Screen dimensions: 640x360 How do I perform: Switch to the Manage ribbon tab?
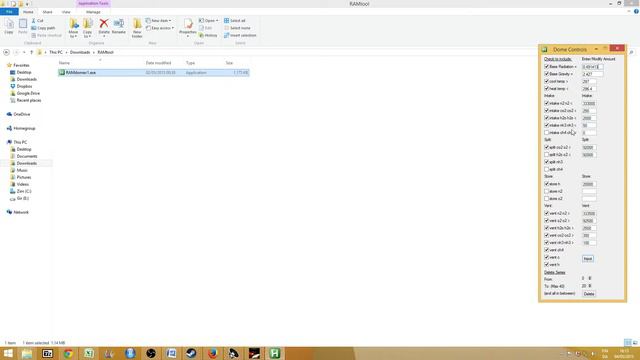93,12
